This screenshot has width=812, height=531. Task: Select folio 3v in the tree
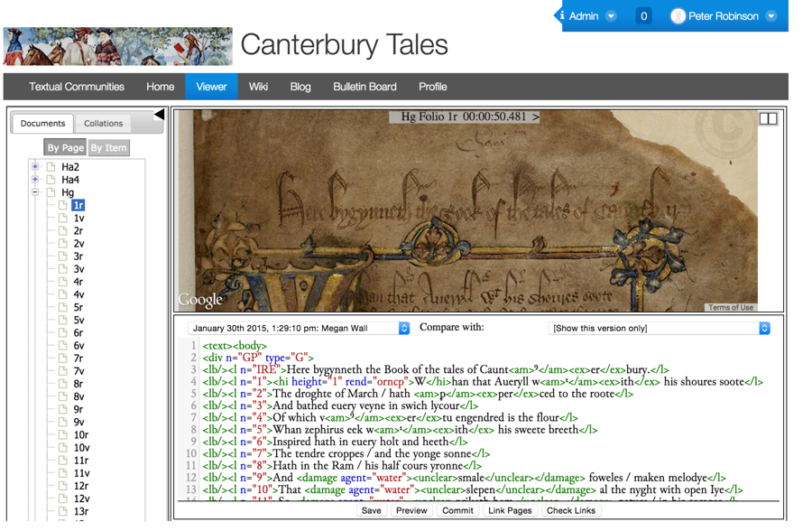click(x=78, y=269)
